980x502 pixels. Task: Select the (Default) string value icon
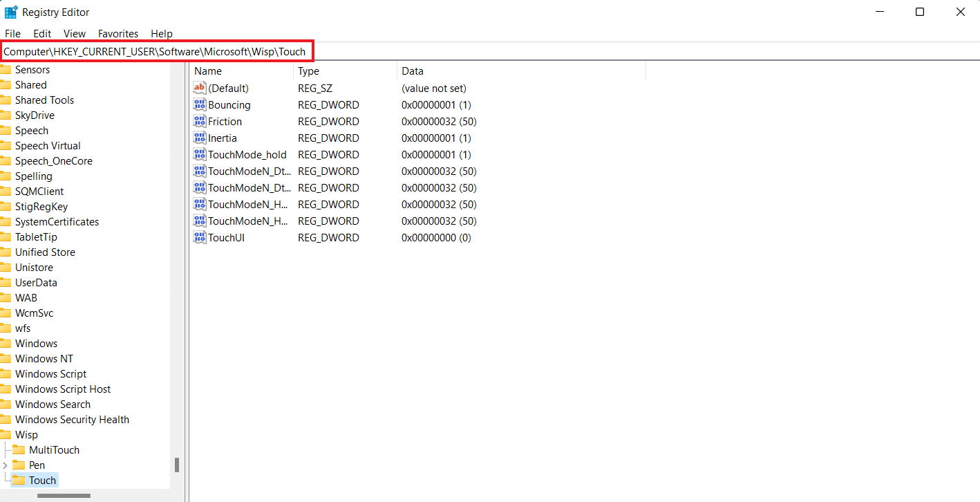[200, 89]
